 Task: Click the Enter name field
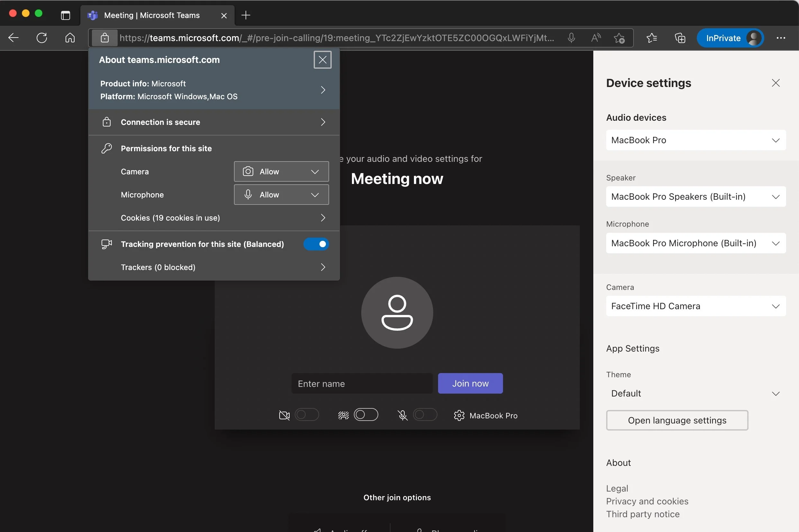[x=361, y=383]
